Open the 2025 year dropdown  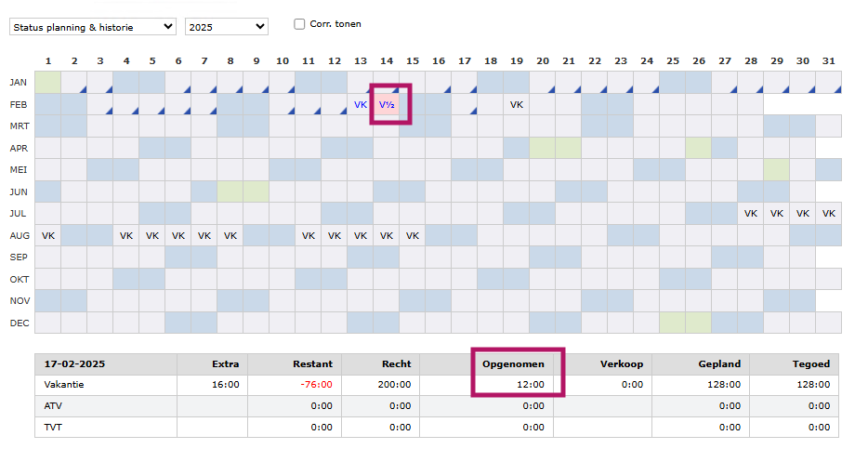227,27
